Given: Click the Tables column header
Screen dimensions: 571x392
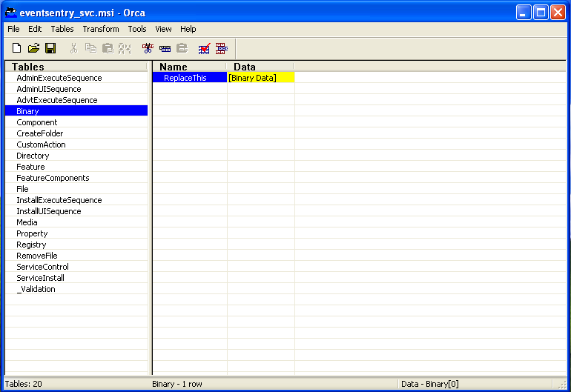Looking at the screenshot, I should coord(76,67).
